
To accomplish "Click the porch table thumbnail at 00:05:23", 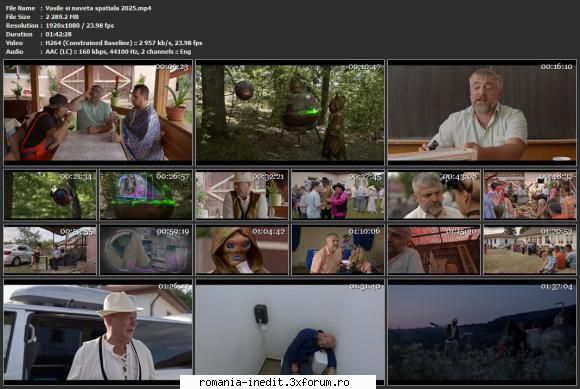I will tap(98, 112).
